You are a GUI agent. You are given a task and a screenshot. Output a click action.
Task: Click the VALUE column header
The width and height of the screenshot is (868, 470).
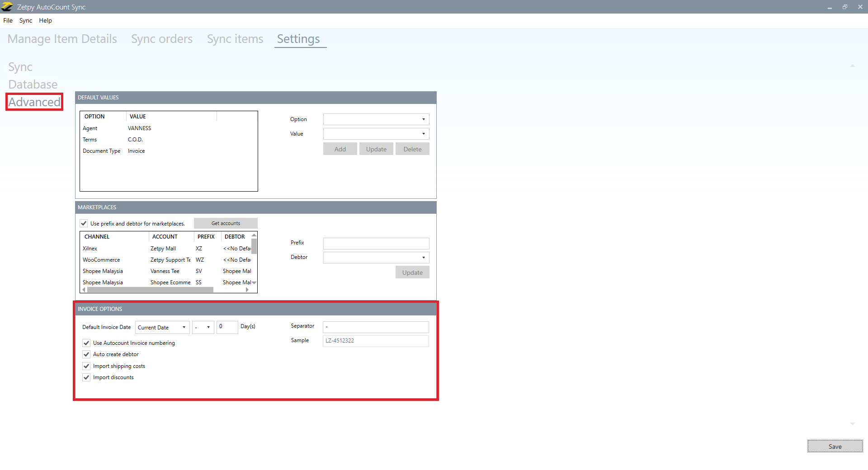click(x=172, y=117)
